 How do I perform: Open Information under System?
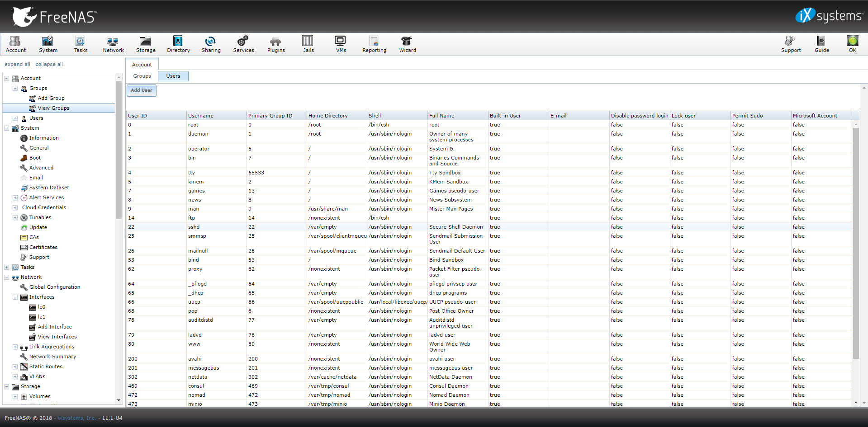43,138
